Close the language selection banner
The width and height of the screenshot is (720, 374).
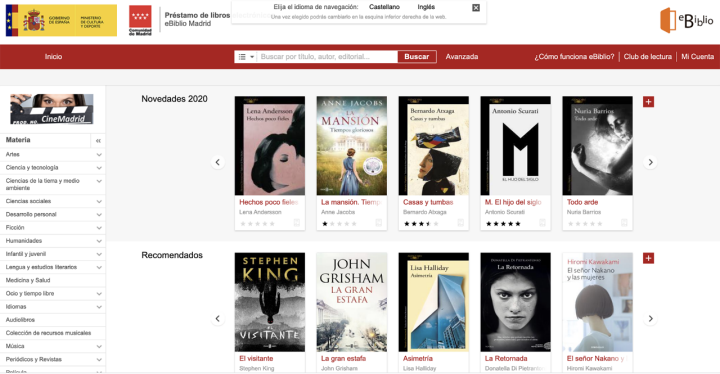click(476, 7)
